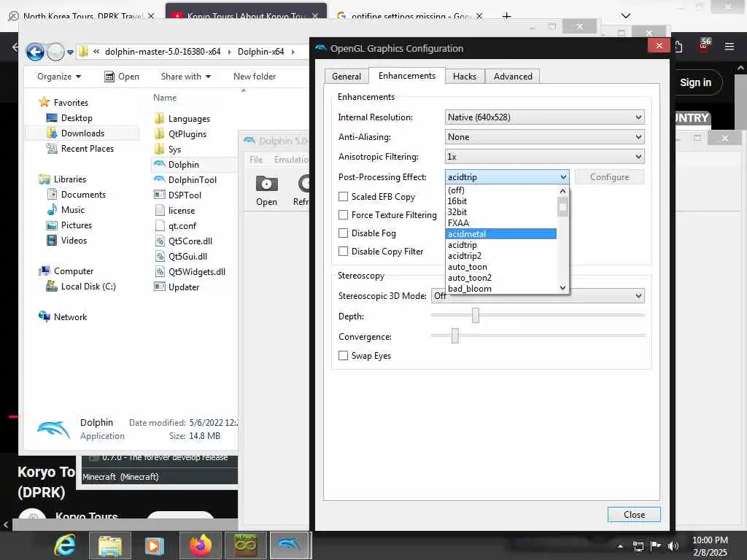
Task: Open the QtPlugins folder
Action: click(x=187, y=134)
